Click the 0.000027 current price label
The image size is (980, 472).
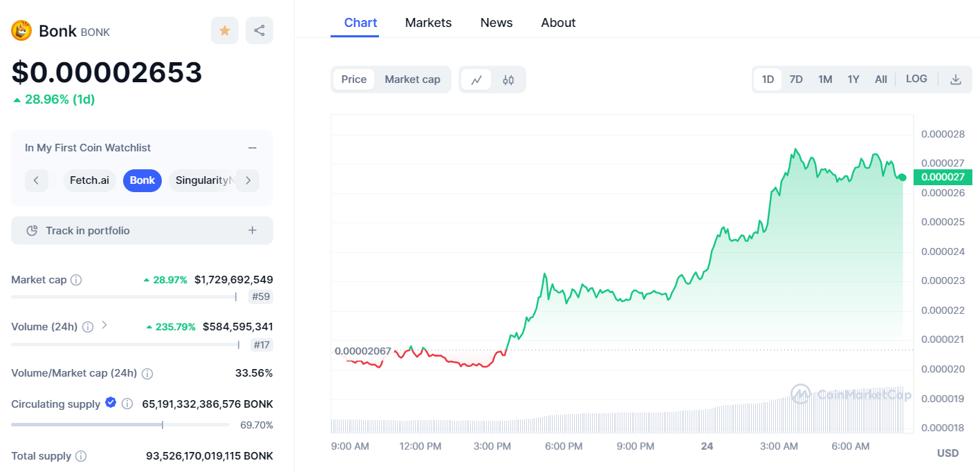coord(942,177)
